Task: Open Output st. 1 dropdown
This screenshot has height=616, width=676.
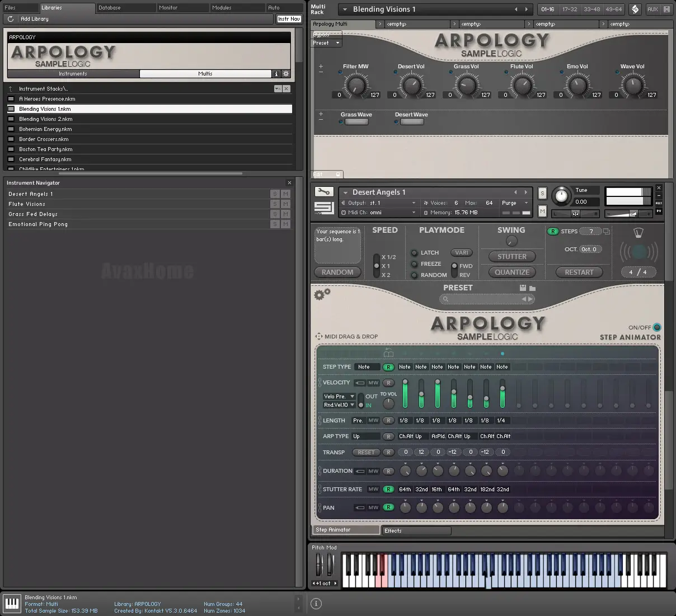Action: [378, 203]
